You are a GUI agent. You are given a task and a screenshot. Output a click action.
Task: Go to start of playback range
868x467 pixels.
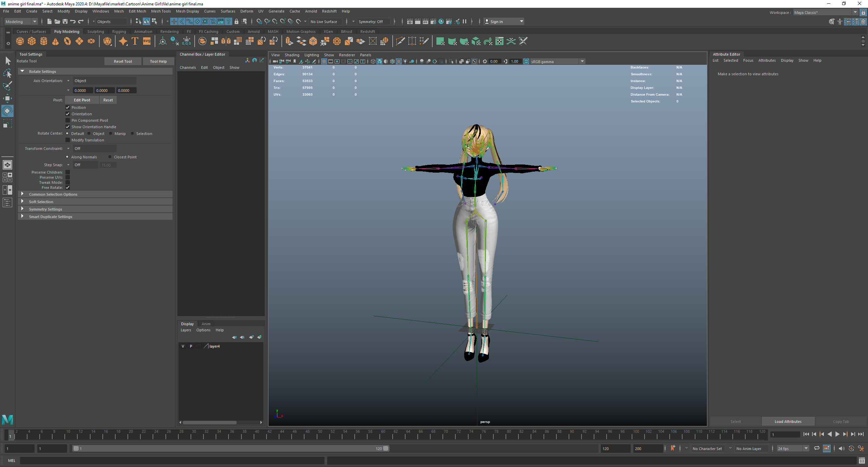pos(806,434)
